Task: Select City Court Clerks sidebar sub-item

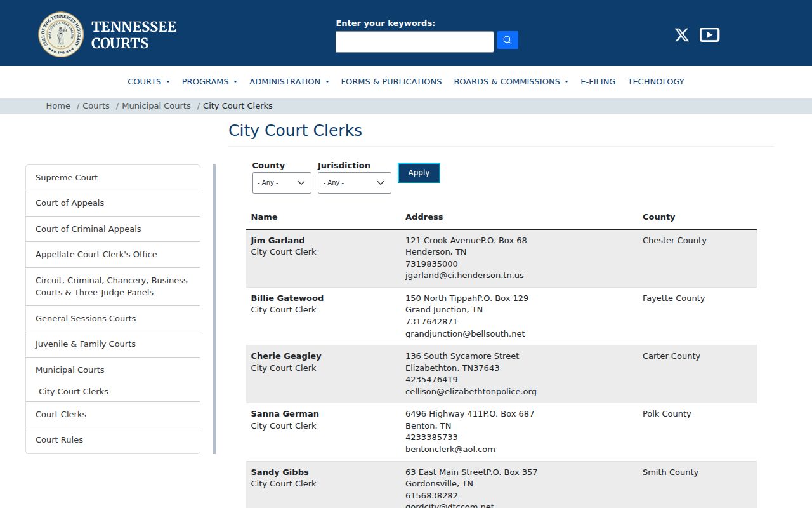Action: pyautogui.click(x=74, y=392)
